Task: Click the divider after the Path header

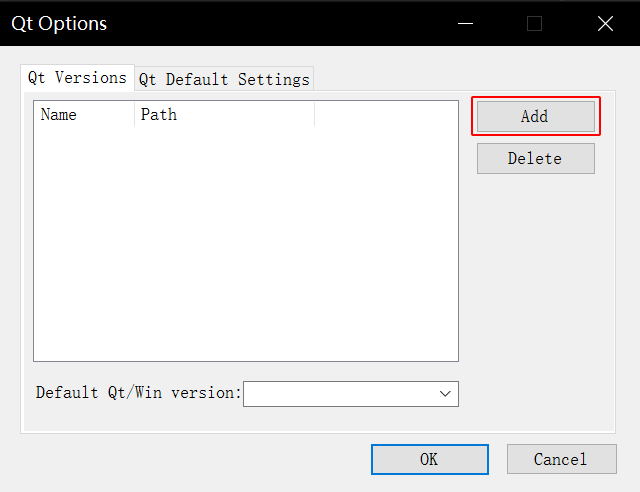Action: click(x=314, y=114)
